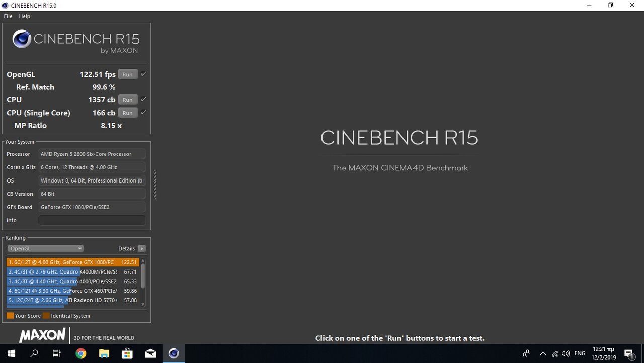Open the Help menu
The image size is (644, 363).
(x=25, y=16)
